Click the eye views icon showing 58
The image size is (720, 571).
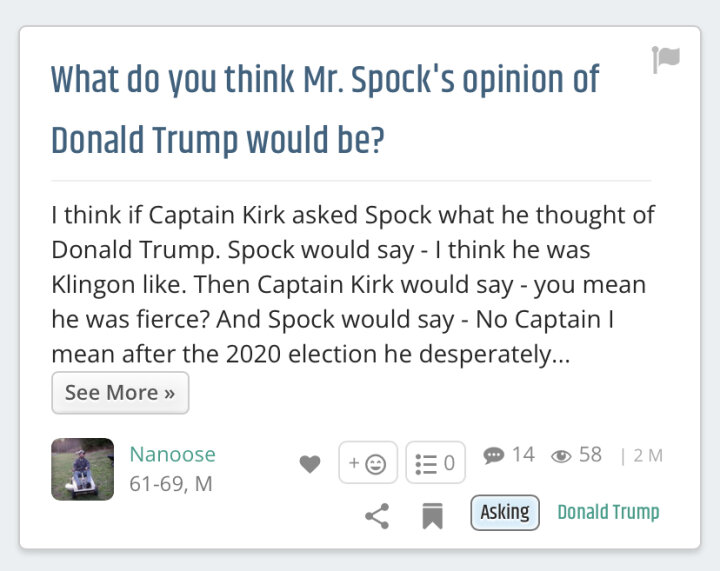pyautogui.click(x=561, y=456)
